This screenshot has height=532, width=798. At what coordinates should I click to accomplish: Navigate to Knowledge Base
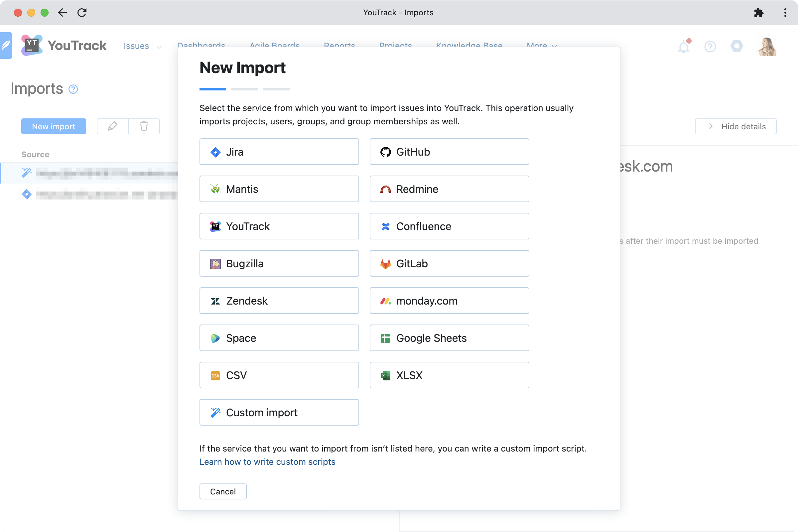coord(469,46)
